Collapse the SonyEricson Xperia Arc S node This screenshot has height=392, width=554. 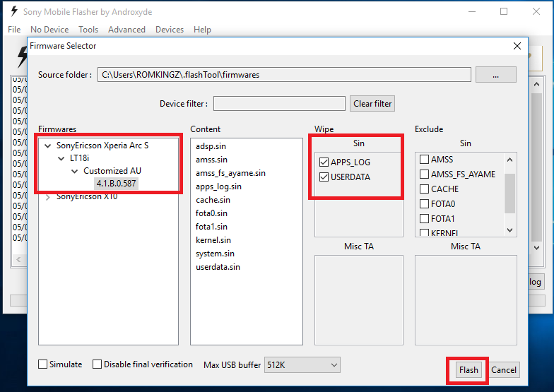48,145
